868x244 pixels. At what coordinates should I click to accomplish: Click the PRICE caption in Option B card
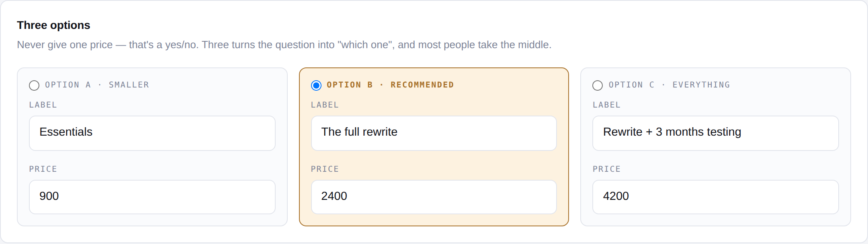tap(325, 169)
